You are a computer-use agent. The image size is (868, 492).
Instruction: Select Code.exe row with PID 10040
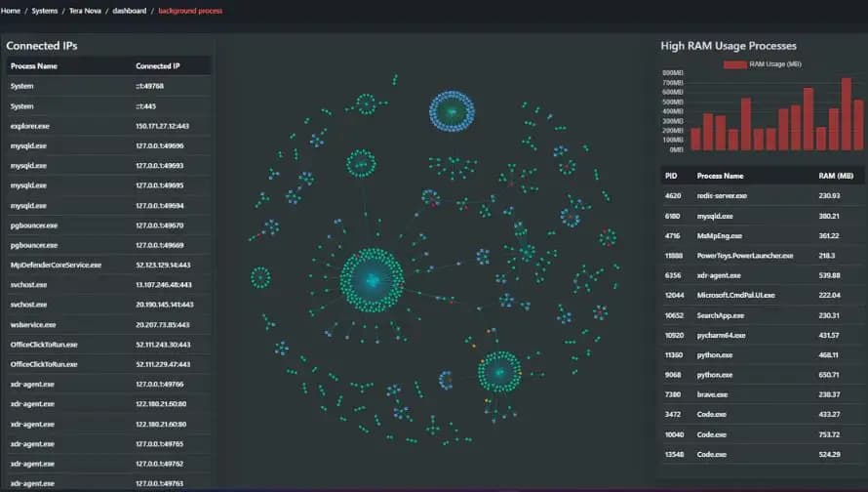pyautogui.click(x=763, y=434)
